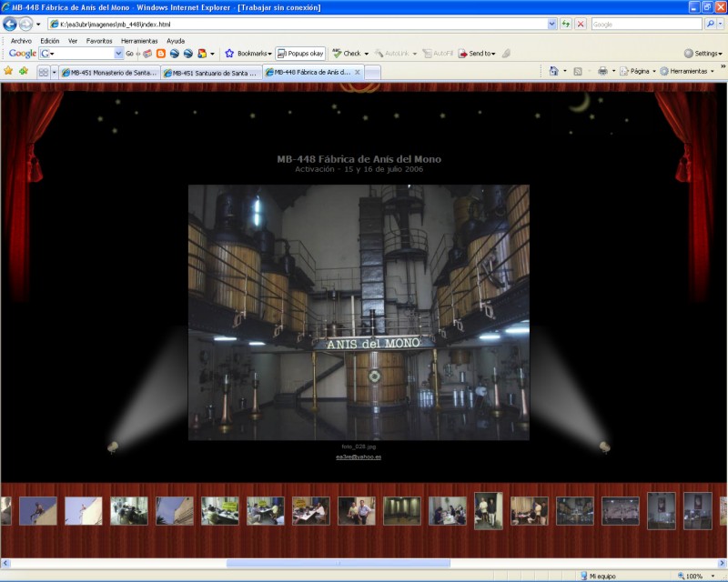Image resolution: width=728 pixels, height=582 pixels.
Task: Click the Google toolbar search field
Action: tap(81, 54)
